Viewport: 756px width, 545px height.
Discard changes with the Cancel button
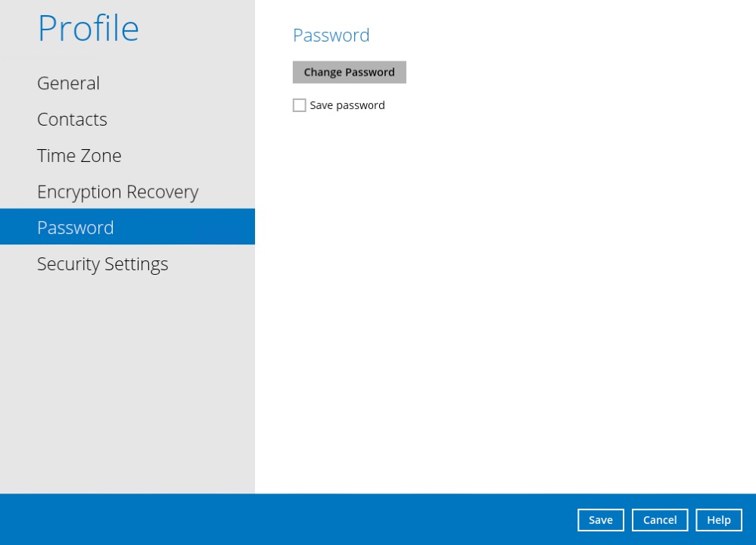pyautogui.click(x=659, y=520)
